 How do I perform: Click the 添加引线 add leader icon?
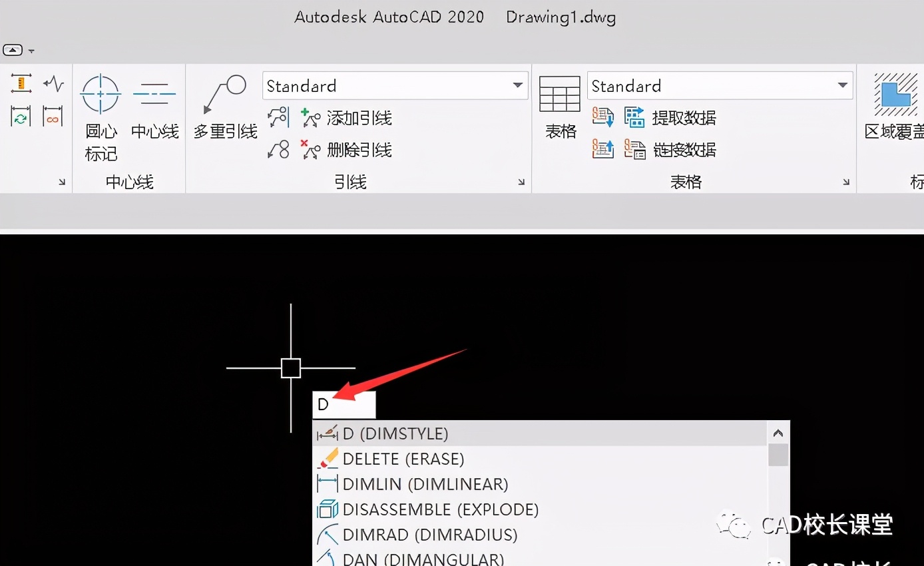tap(310, 118)
